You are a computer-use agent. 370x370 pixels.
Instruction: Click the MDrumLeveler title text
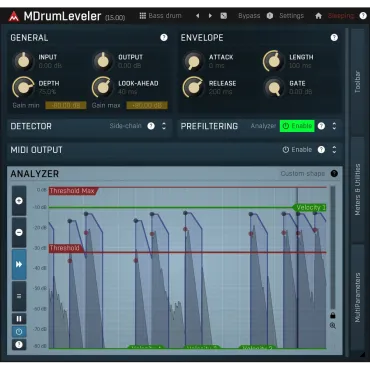[62, 16]
